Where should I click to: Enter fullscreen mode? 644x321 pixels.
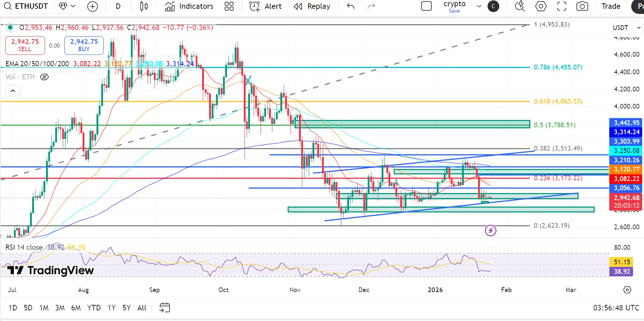click(x=561, y=6)
